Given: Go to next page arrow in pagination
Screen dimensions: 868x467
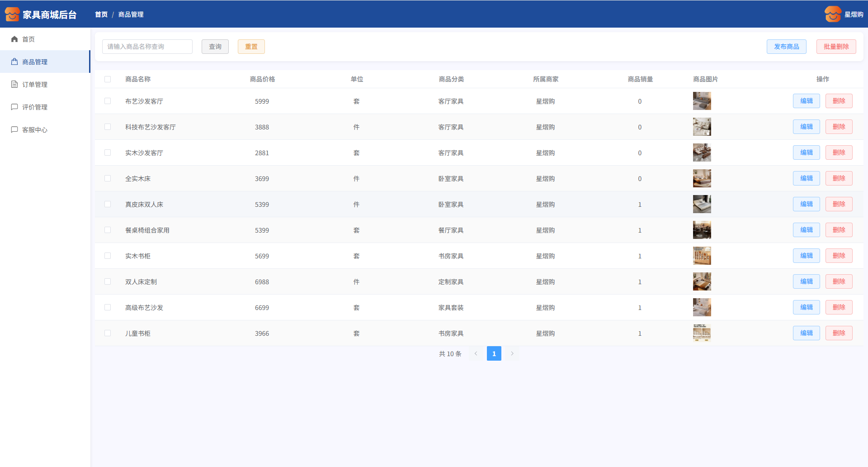Looking at the screenshot, I should (512, 353).
